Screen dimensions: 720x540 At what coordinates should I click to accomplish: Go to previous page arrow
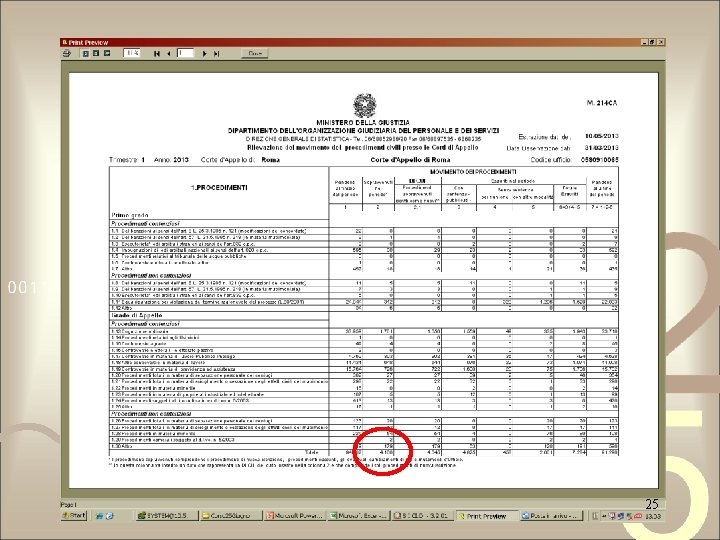[x=169, y=54]
